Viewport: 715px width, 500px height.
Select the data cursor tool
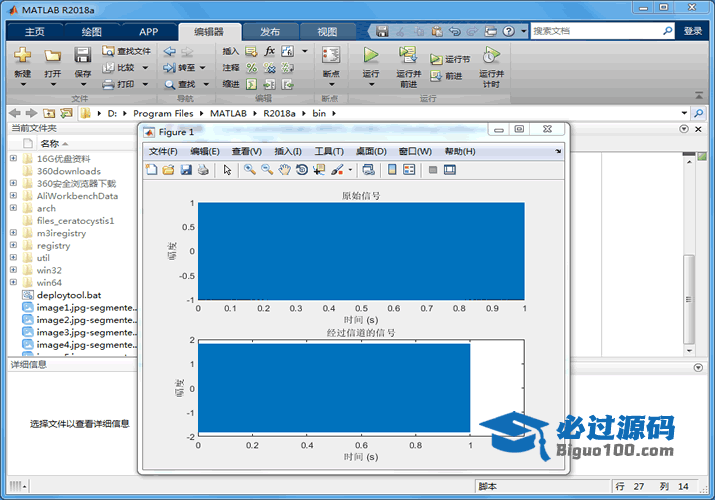click(x=319, y=170)
